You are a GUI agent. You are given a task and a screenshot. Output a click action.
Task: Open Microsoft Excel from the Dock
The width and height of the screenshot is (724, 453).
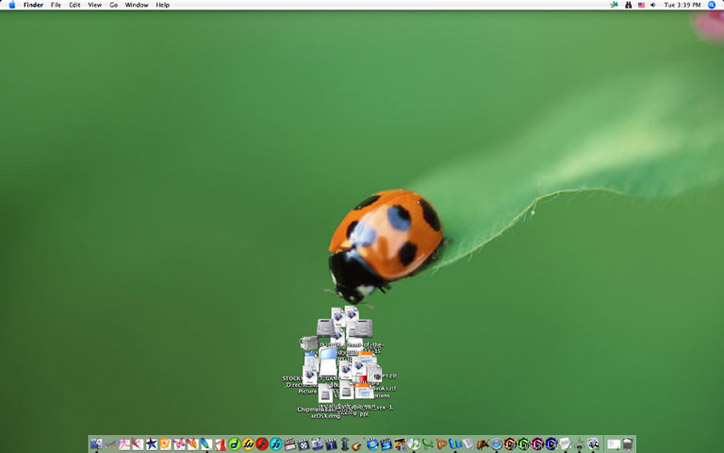(x=427, y=444)
